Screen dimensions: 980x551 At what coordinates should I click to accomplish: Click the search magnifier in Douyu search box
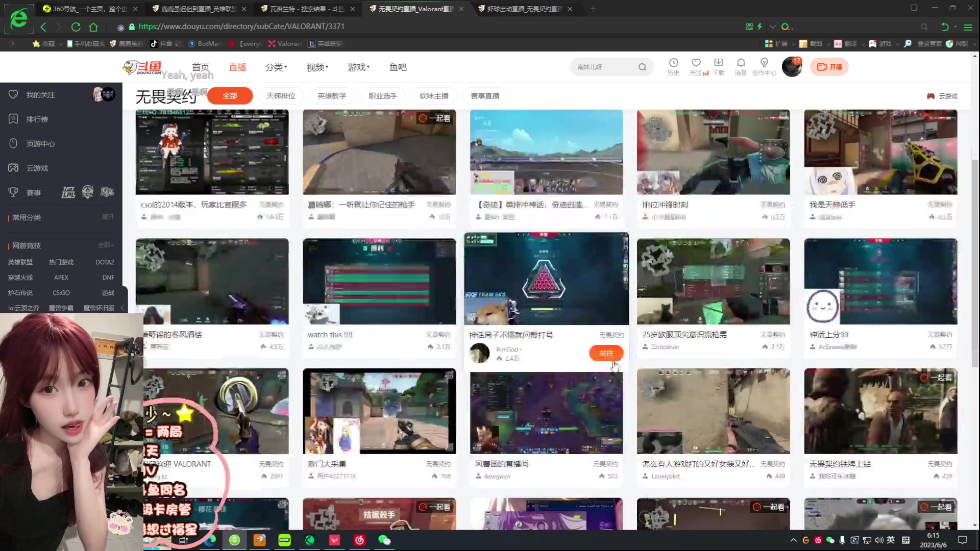(642, 67)
